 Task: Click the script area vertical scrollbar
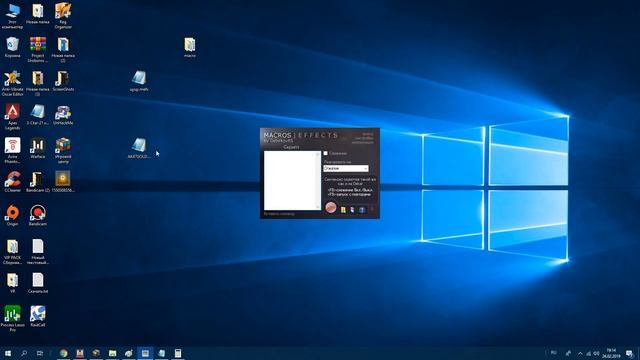coord(319,180)
